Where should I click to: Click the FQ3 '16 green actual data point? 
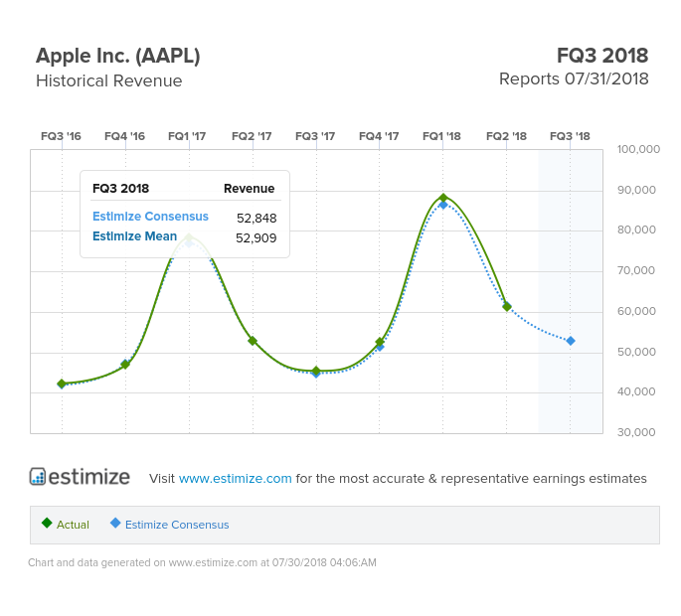(62, 384)
